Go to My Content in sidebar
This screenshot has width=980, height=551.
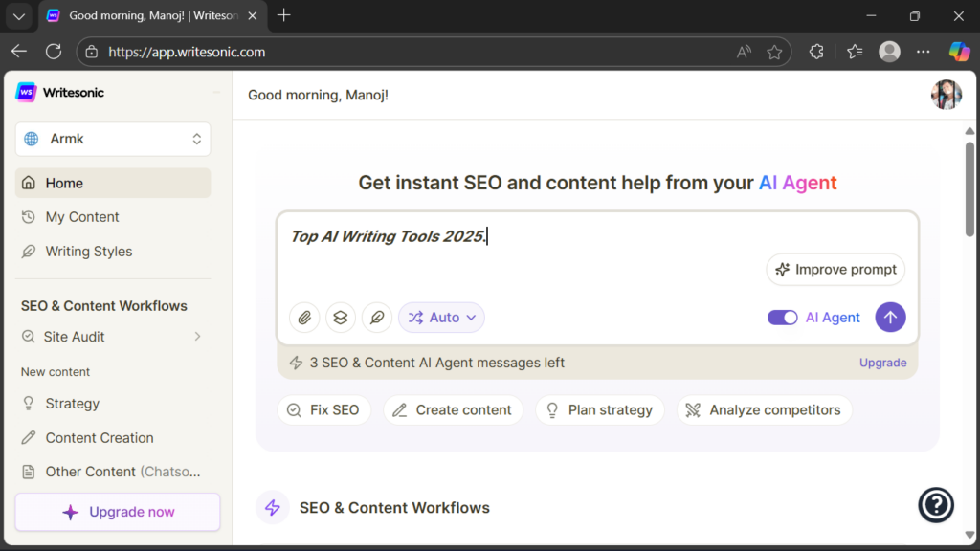click(82, 217)
